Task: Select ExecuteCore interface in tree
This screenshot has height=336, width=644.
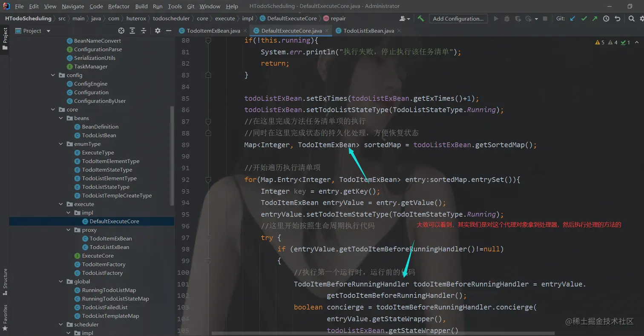Action: pyautogui.click(x=94, y=256)
